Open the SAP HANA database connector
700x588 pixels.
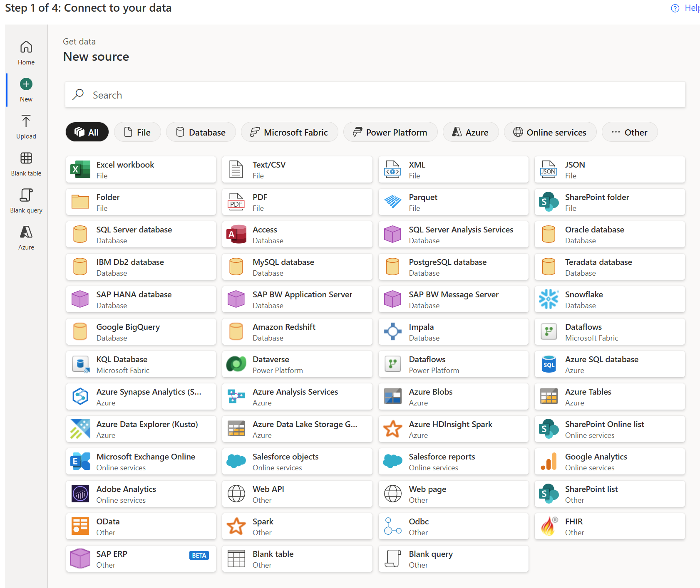(x=141, y=299)
